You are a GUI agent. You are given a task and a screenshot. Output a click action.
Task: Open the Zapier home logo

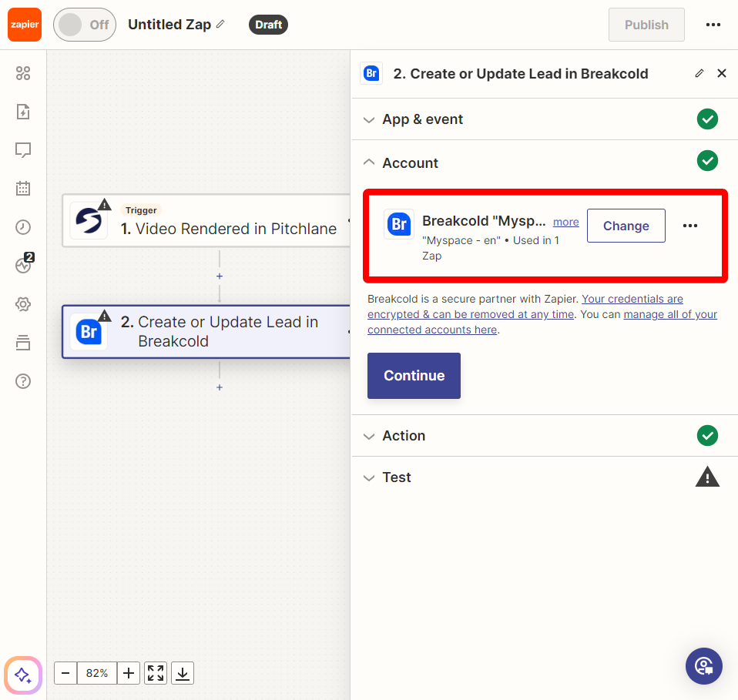(x=25, y=25)
